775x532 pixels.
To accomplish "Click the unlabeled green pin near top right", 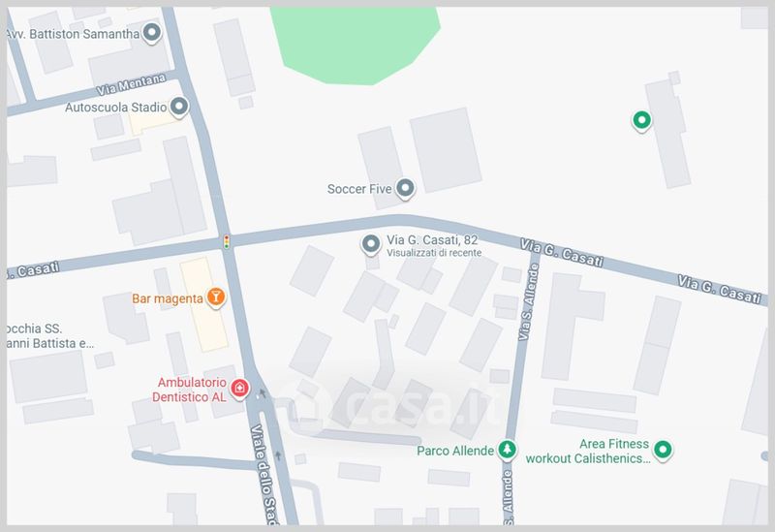I will tap(641, 120).
